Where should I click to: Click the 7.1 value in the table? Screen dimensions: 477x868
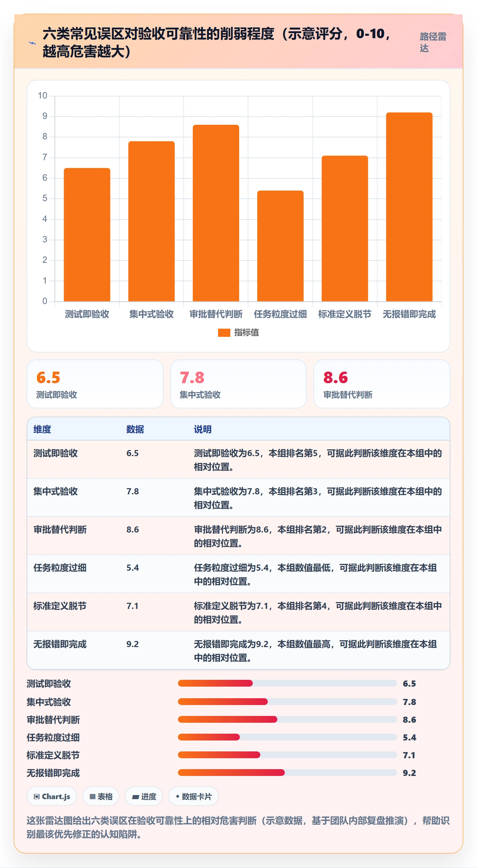click(133, 606)
